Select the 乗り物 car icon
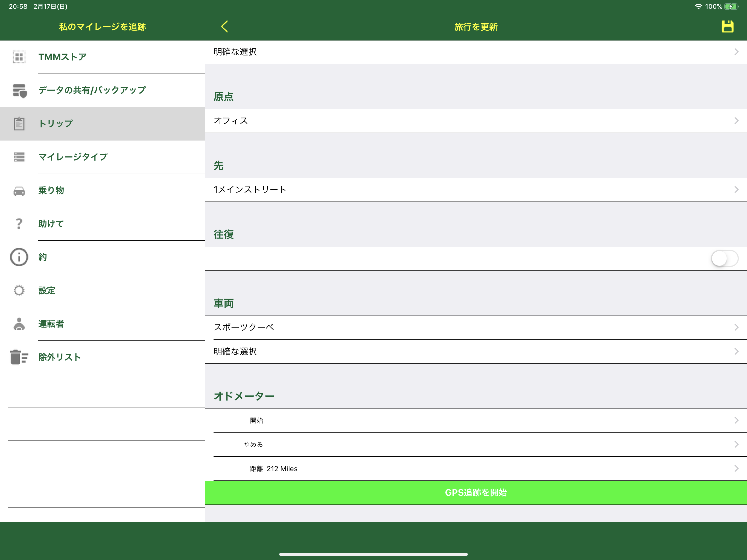Screen dimensions: 747x560 (19, 191)
